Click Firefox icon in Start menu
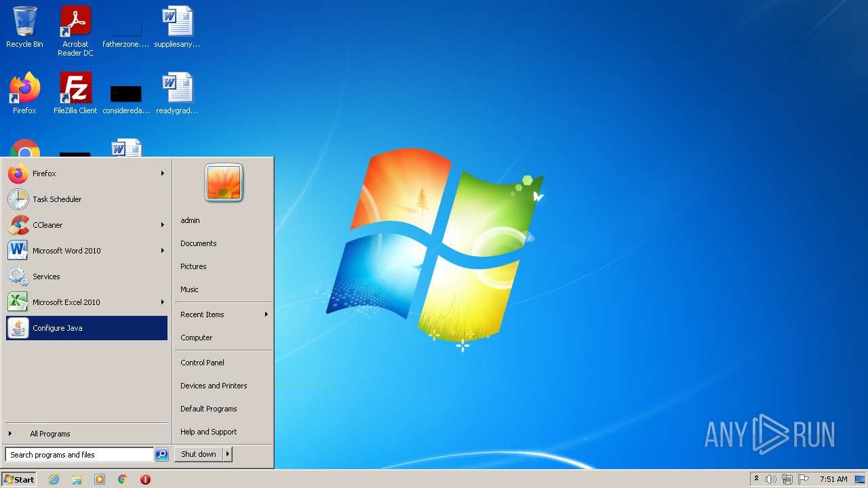This screenshot has width=868, height=488. (x=18, y=174)
